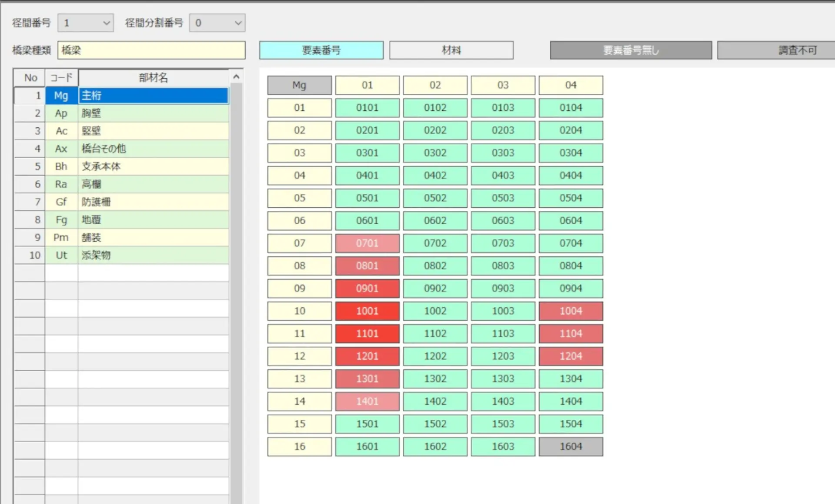Screen dimensions: 835x504
Task: Click the Pm code cell
Action: (x=61, y=238)
